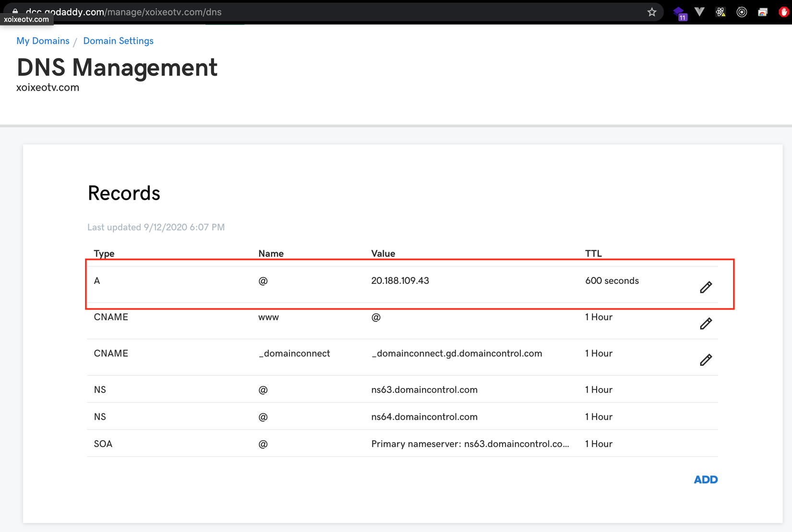The image size is (792, 532).
Task: Click the ns63.domaincontrol.com NS record row
Action: [424, 390]
